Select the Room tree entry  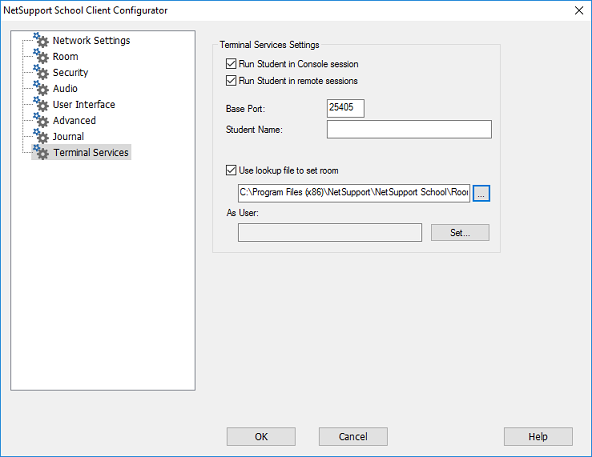(x=65, y=57)
